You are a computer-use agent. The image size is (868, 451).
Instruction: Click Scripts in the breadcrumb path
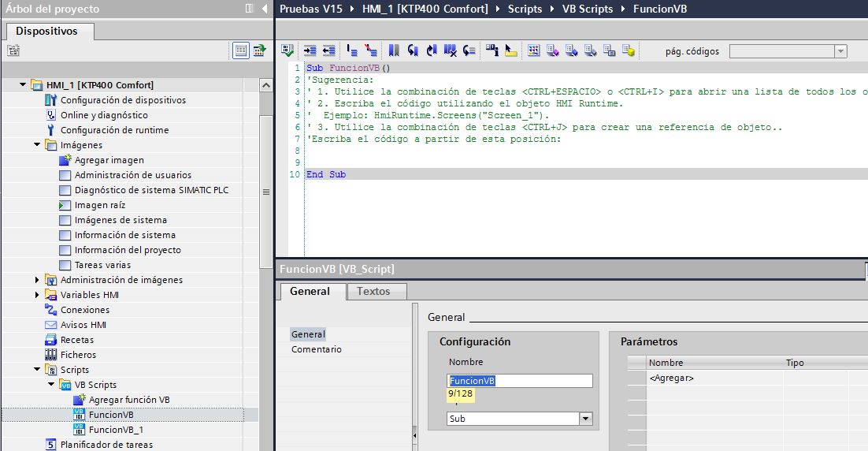tap(525, 9)
